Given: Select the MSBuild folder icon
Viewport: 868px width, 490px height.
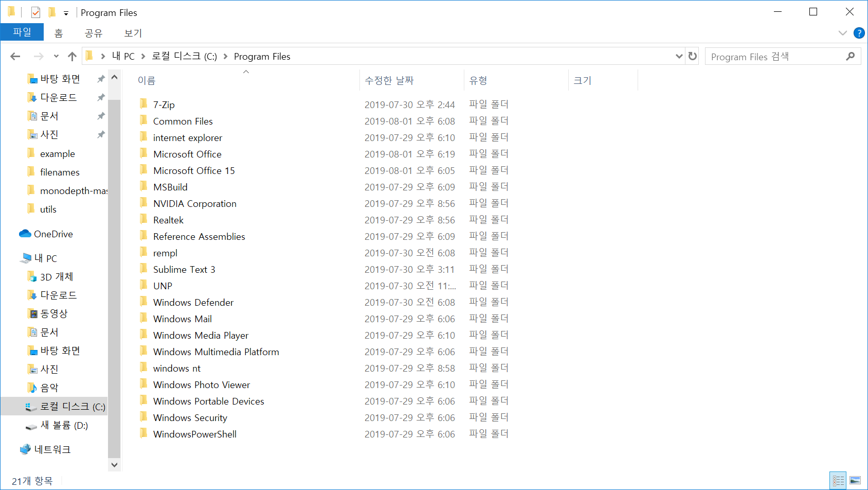Looking at the screenshot, I should pyautogui.click(x=143, y=186).
